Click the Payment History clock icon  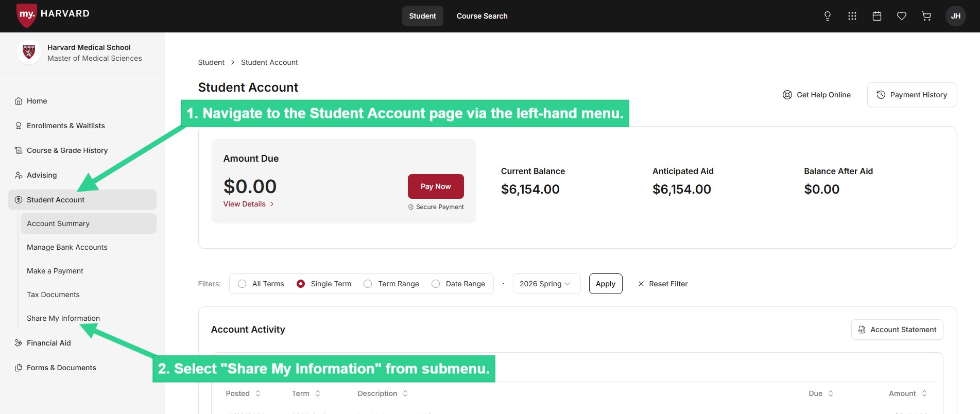(881, 95)
